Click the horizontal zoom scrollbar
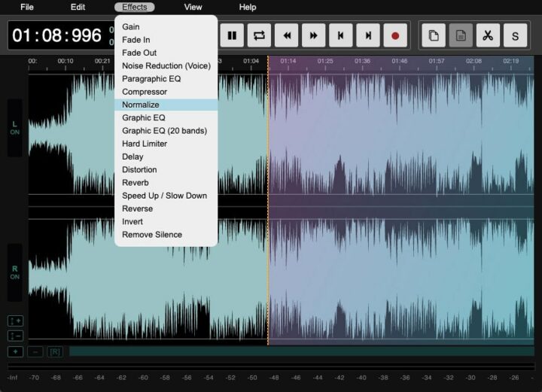542x392 pixels. click(x=301, y=351)
